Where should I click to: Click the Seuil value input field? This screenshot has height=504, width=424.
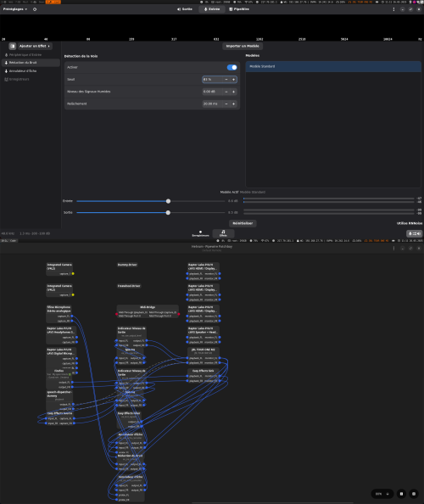point(212,80)
